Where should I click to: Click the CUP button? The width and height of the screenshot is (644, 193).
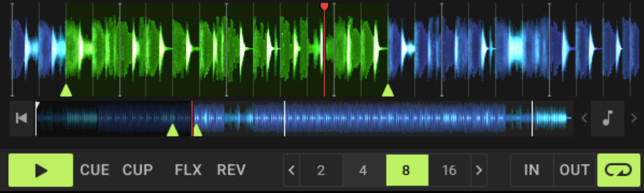point(138,170)
